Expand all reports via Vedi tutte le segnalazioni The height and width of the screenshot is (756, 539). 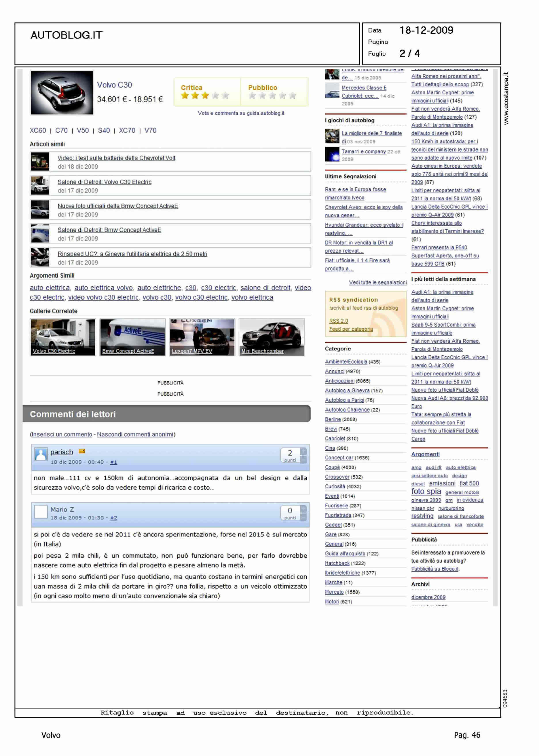point(377,282)
